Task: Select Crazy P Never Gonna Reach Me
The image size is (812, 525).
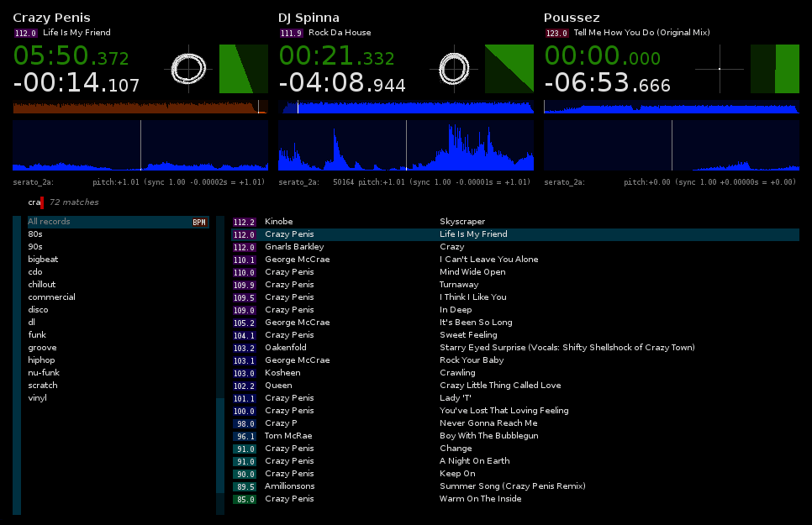Action: (x=515, y=423)
